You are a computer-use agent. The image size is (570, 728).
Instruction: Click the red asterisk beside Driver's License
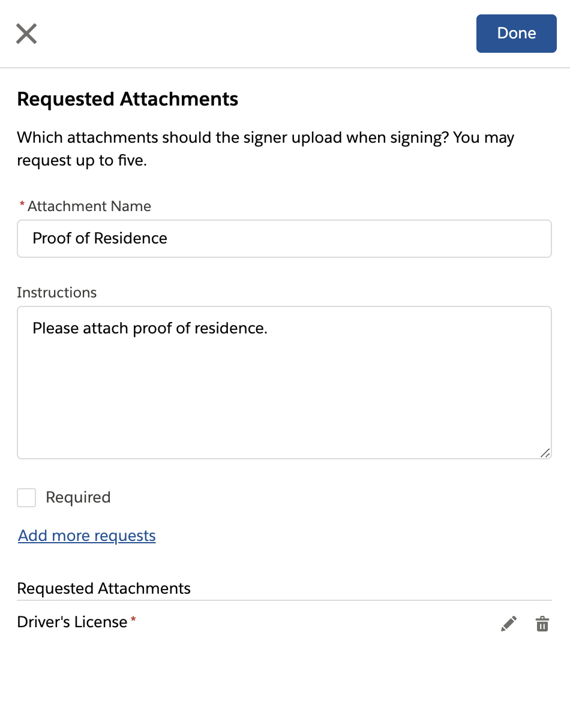tap(133, 620)
